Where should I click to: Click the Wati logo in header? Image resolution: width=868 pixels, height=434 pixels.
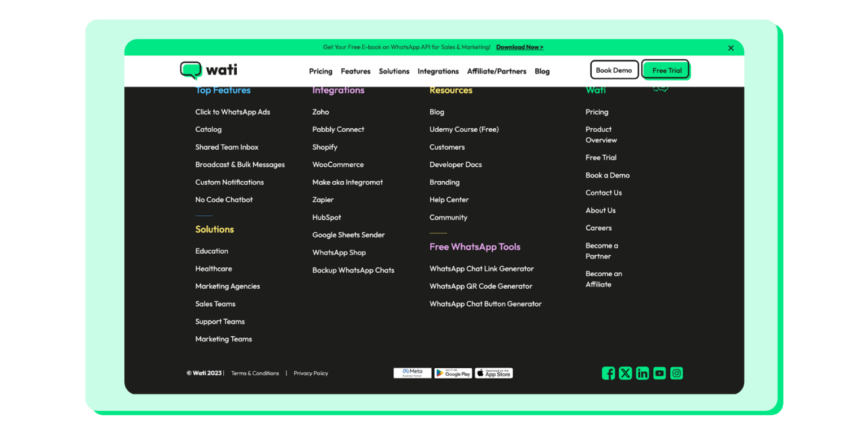tap(209, 70)
